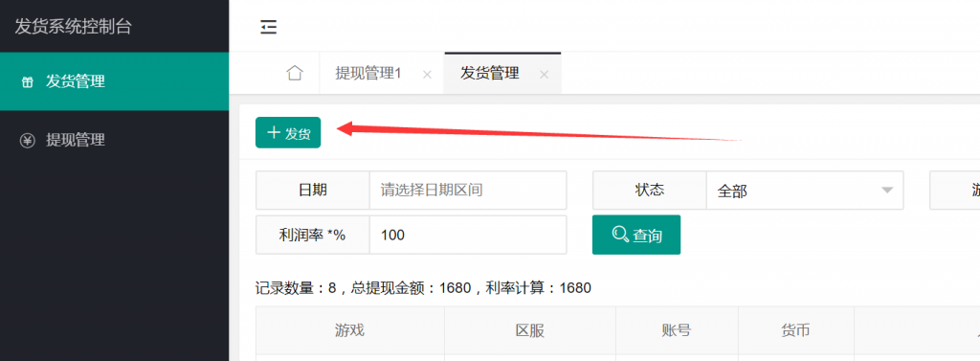Screen dimensions: 980x361
Task: Close the 发货管理 tab
Action: click(x=545, y=75)
